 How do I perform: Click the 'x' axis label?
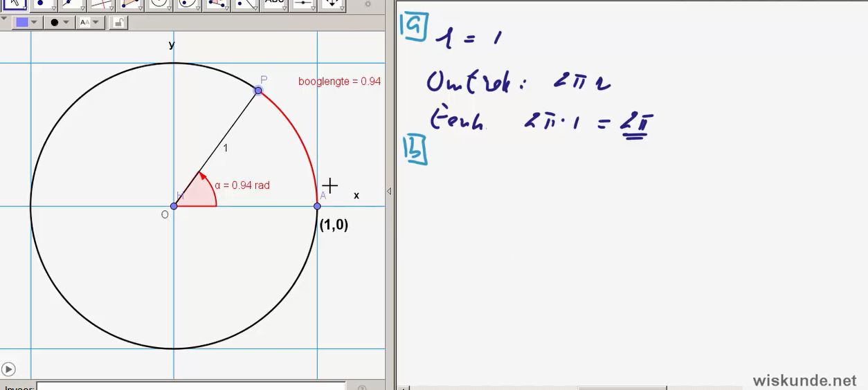coord(356,196)
